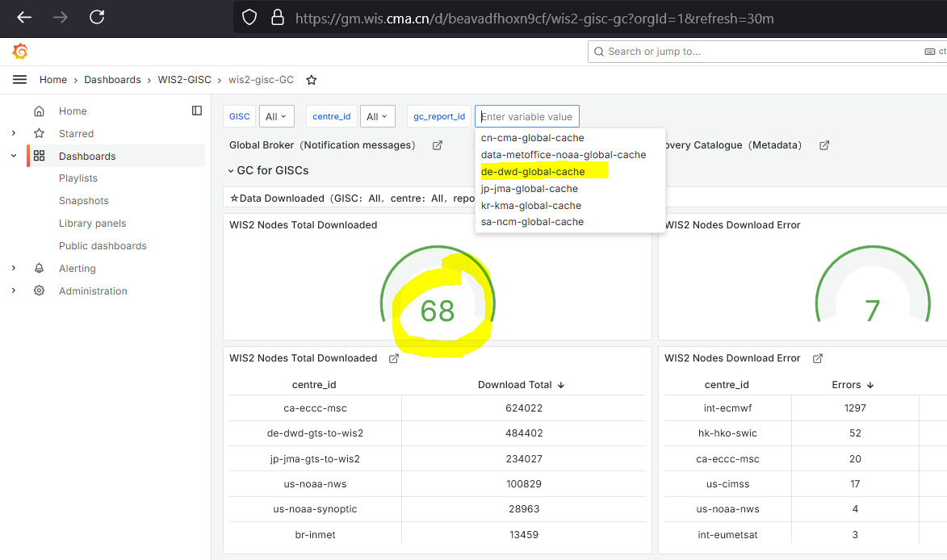Open Playlists in the sidebar
The height and width of the screenshot is (560, 947).
(78, 178)
